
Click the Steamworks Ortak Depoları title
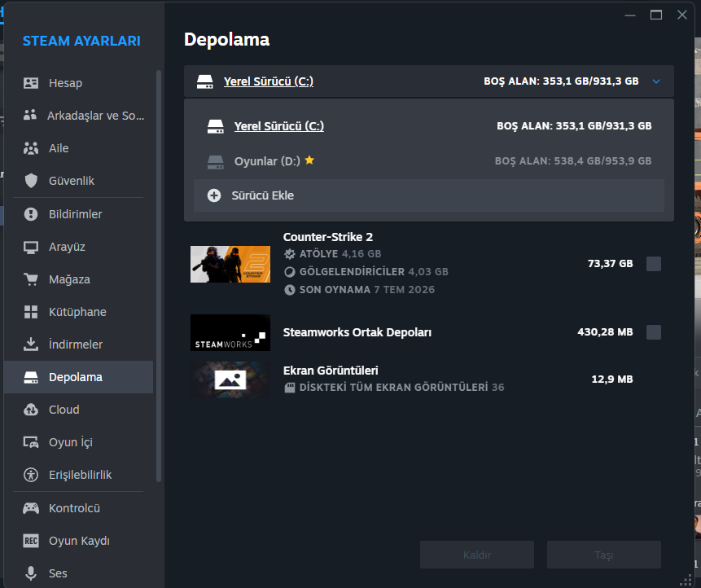pos(357,332)
